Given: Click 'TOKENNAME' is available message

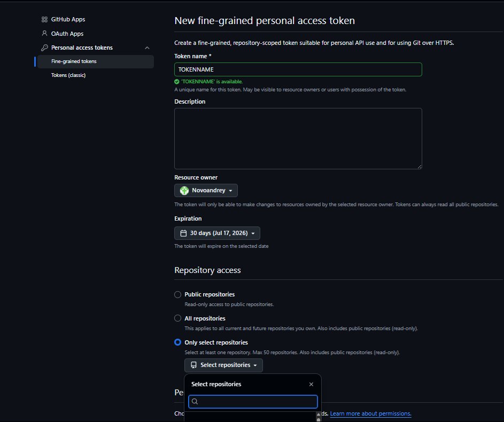Looking at the screenshot, I should point(212,82).
